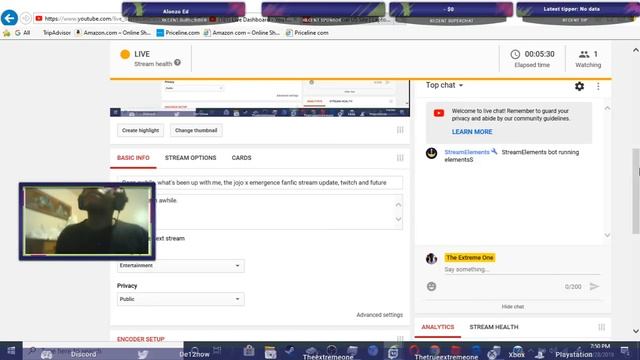Screen dimensions: 640x360
Task: Open the favorites star in bookmarks bar
Action: pos(7,33)
